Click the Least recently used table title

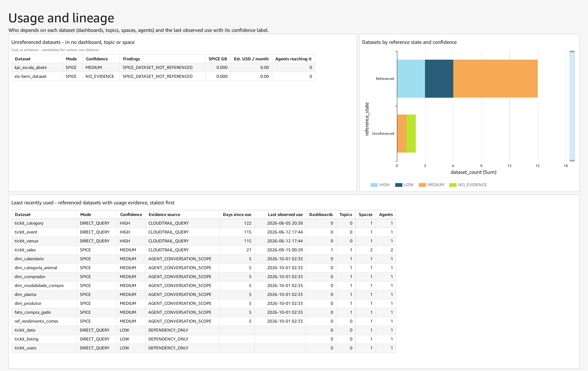[x=93, y=203]
